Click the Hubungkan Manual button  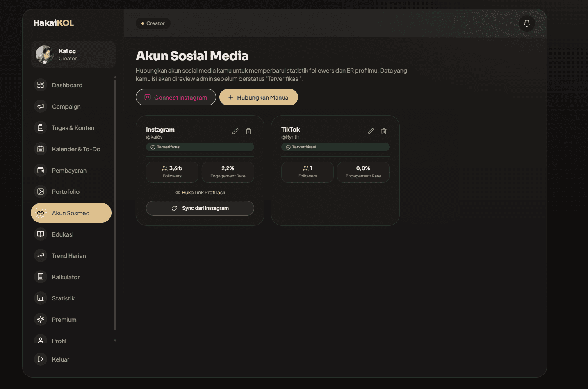point(259,97)
